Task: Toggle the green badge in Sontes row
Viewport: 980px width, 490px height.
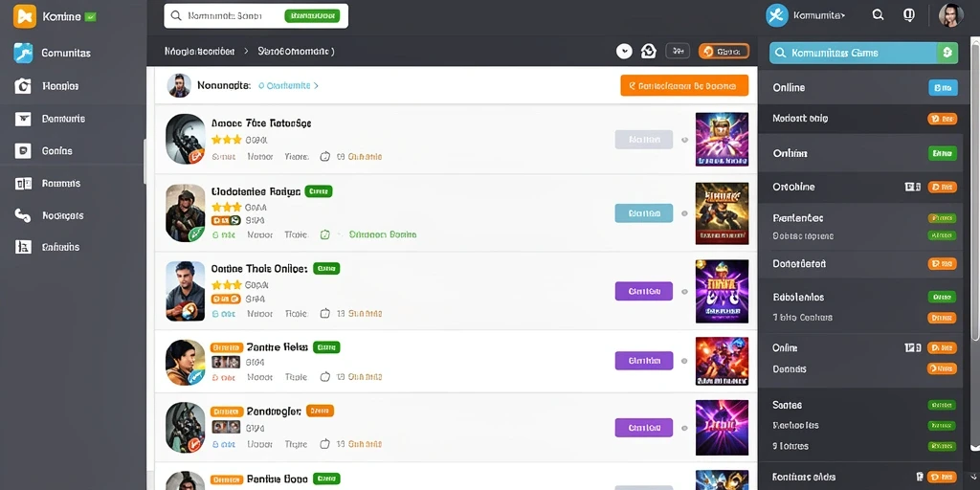Action: [943, 405]
